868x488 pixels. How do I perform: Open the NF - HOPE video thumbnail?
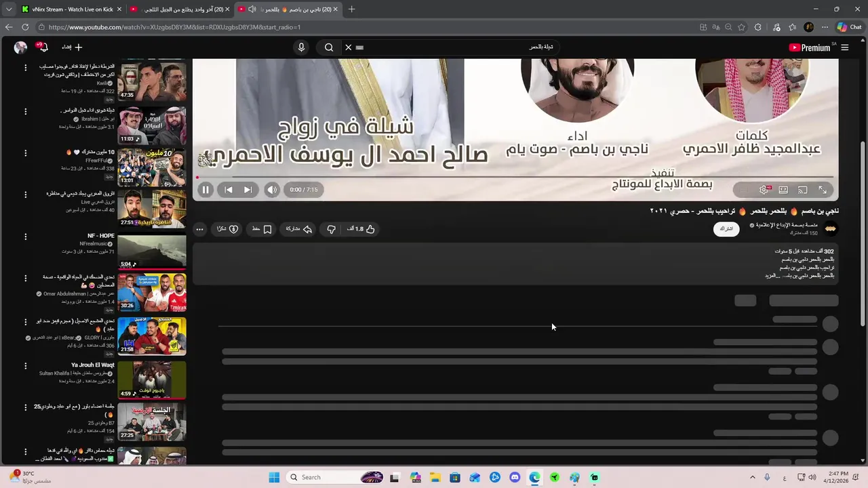click(152, 251)
